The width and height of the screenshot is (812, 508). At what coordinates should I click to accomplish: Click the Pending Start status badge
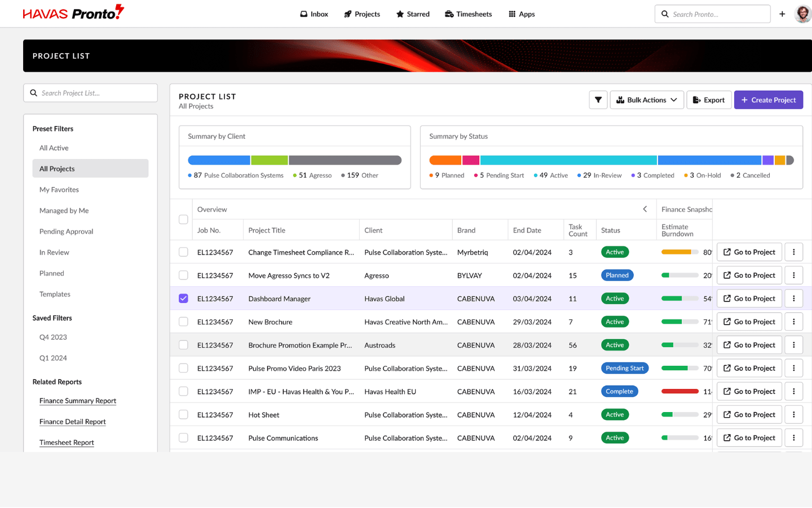tap(625, 368)
